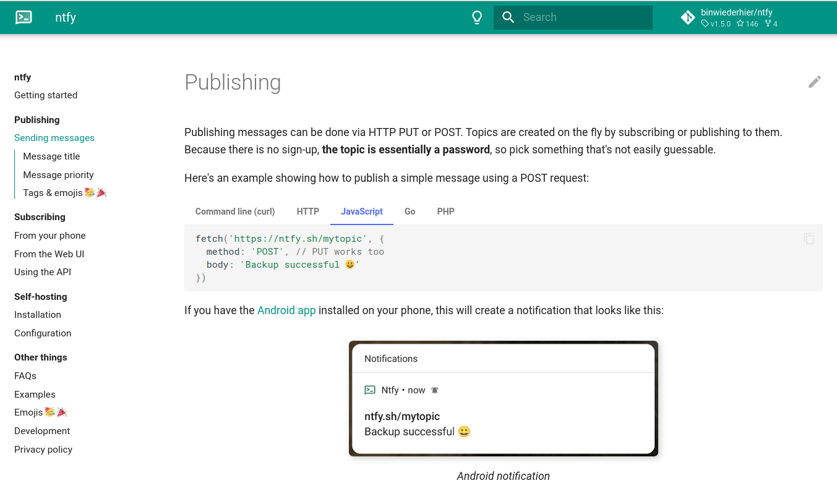Click the pencil edit-this-page icon
This screenshot has width=837, height=504.
[x=814, y=82]
